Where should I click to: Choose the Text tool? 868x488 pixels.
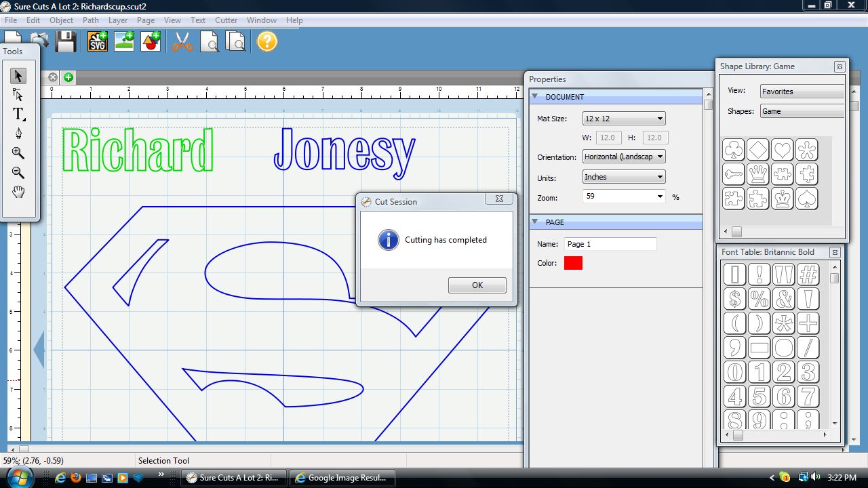(x=18, y=115)
